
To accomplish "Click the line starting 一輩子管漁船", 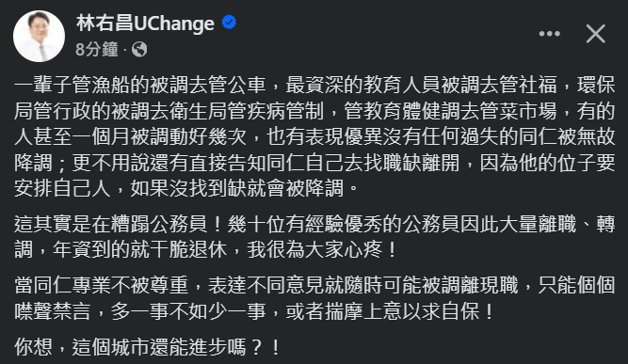I will point(314,85).
